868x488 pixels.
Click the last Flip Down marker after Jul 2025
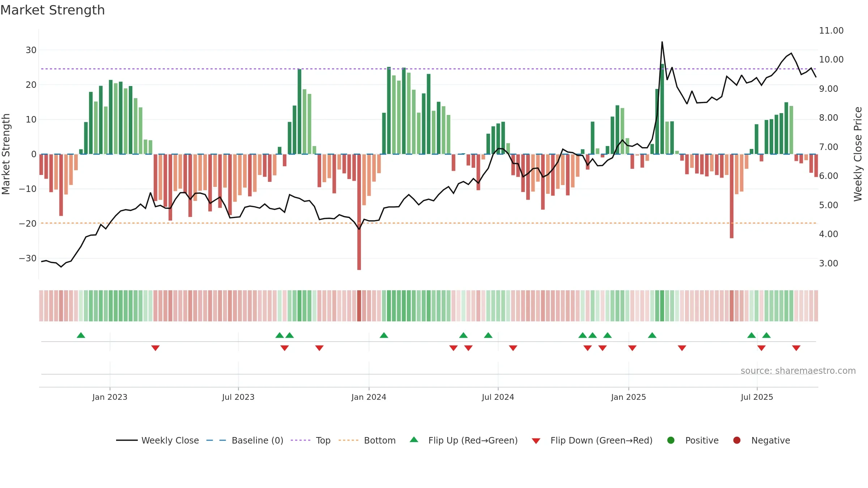[x=796, y=348]
